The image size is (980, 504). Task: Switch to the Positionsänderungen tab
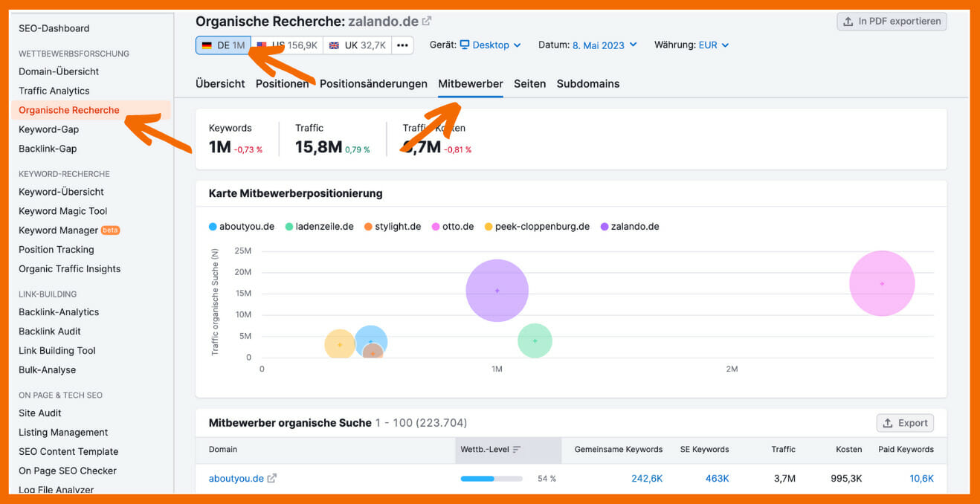pos(373,84)
